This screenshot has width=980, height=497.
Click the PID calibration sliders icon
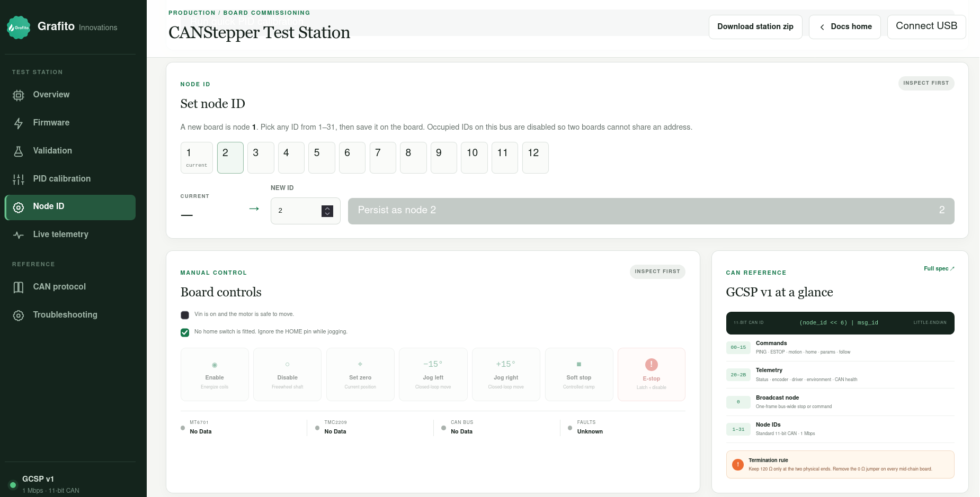pyautogui.click(x=19, y=179)
